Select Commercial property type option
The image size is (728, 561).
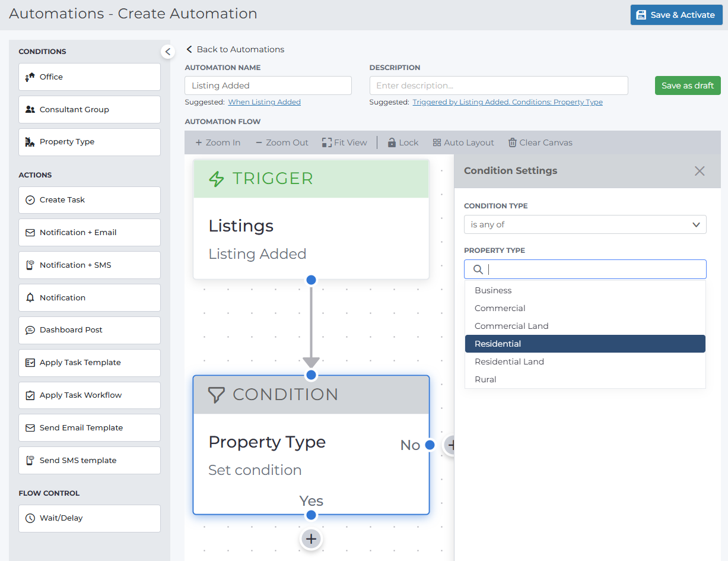point(585,308)
